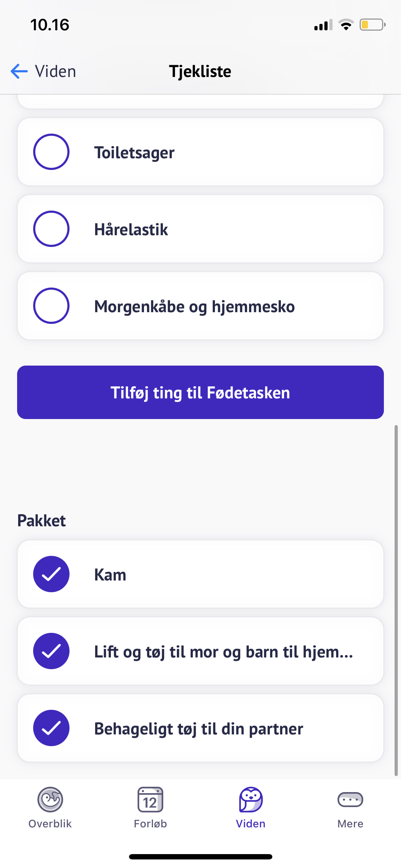
Task: Tap the cellular signal icon
Action: 323,25
